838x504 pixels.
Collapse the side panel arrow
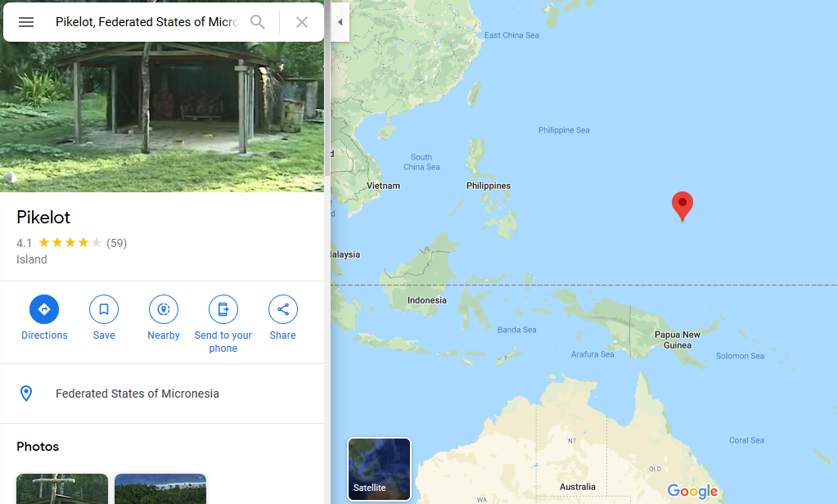click(x=340, y=22)
